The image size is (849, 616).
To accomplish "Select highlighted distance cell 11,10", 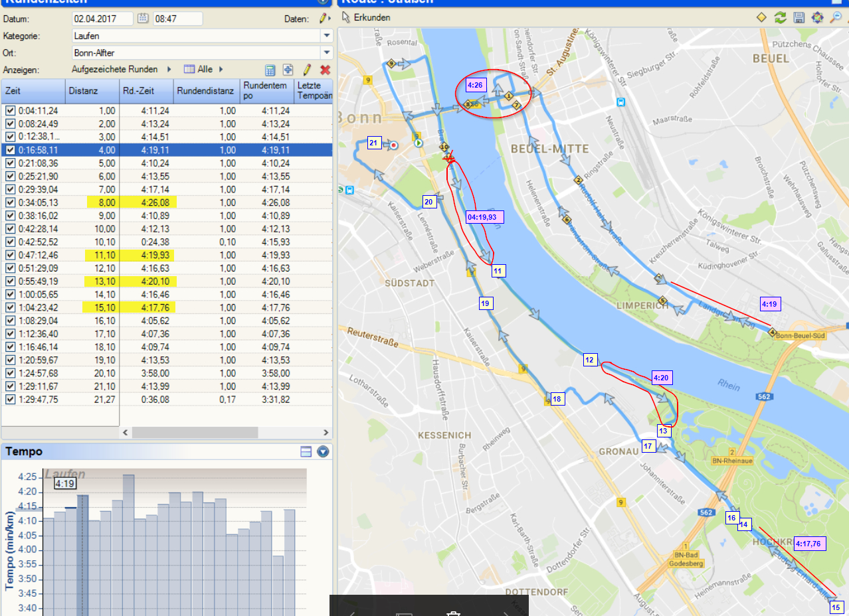I will tap(102, 255).
